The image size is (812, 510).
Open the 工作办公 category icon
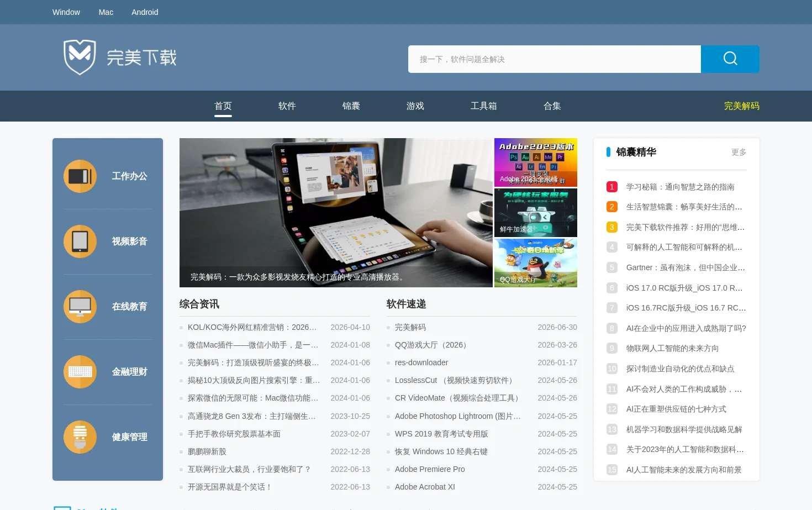pos(80,176)
